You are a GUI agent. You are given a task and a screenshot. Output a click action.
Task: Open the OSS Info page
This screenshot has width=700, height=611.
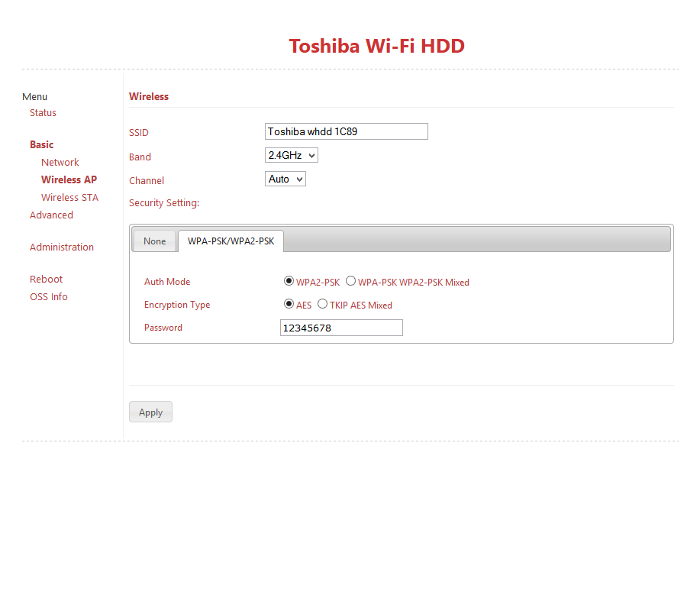[x=49, y=296]
